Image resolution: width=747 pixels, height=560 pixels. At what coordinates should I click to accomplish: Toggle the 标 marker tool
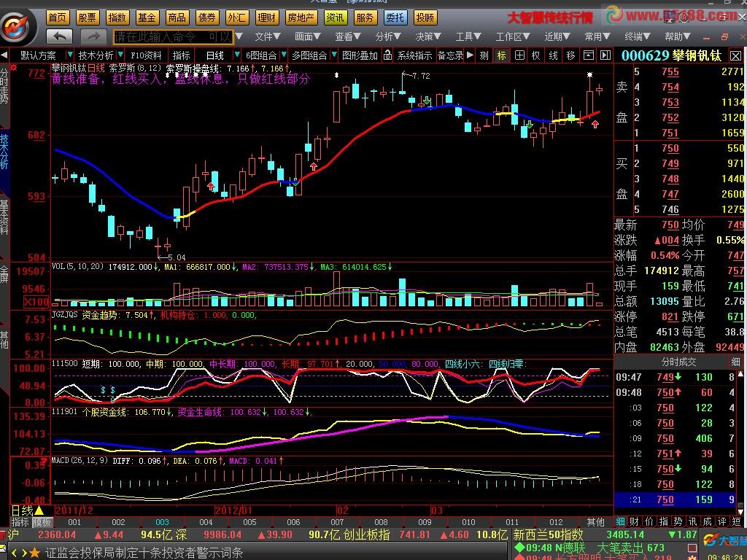pyautogui.click(x=501, y=55)
